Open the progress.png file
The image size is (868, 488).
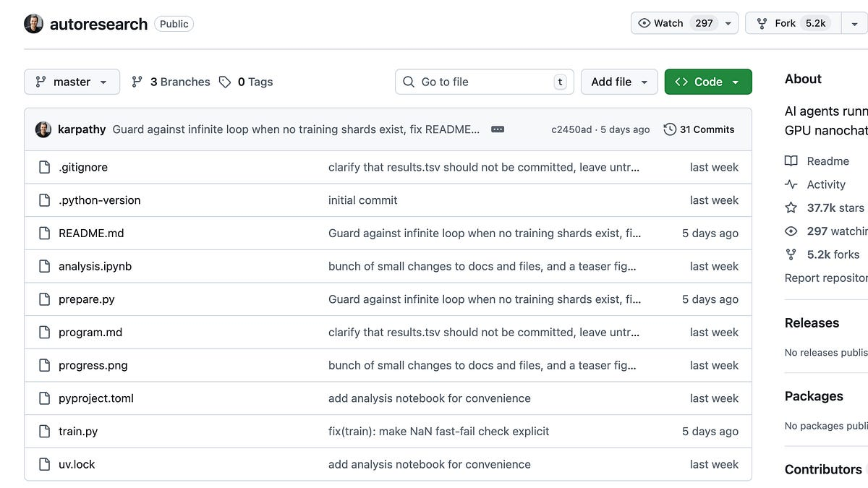point(93,365)
